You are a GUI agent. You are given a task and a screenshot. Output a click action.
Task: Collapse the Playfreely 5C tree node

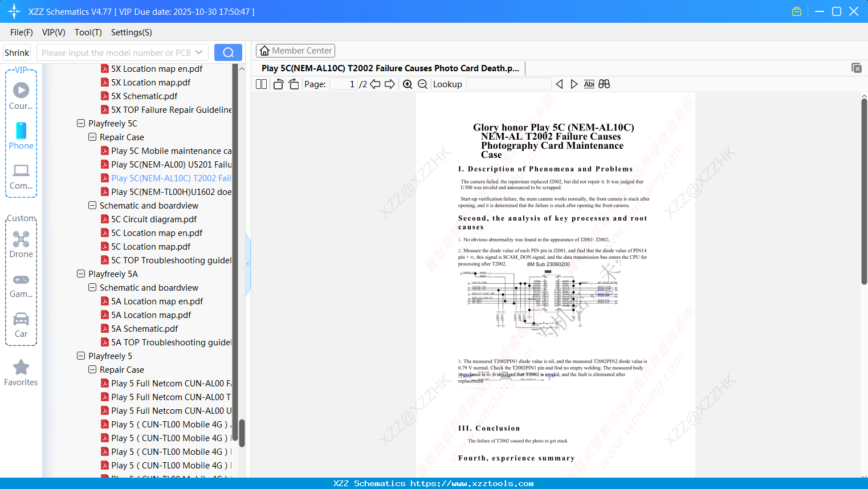pyautogui.click(x=81, y=123)
